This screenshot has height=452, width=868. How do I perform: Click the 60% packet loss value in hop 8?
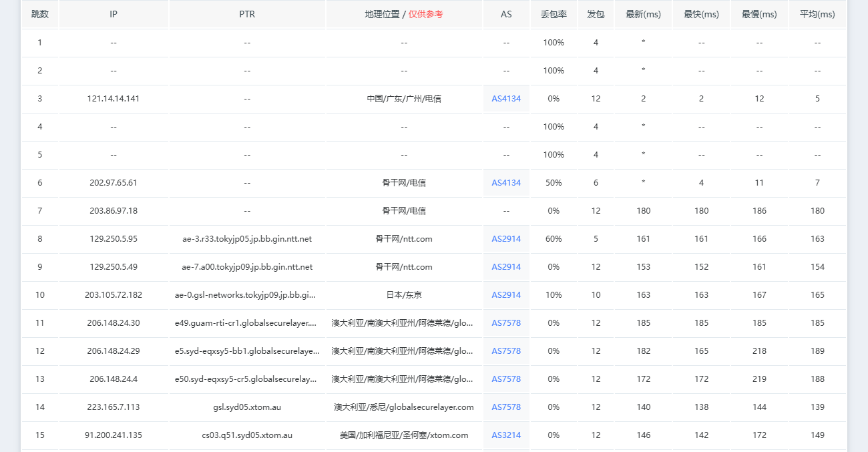(554, 239)
